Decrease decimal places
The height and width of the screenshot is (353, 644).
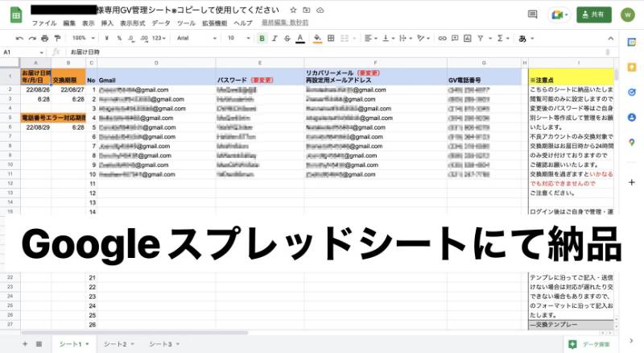pyautogui.click(x=131, y=38)
